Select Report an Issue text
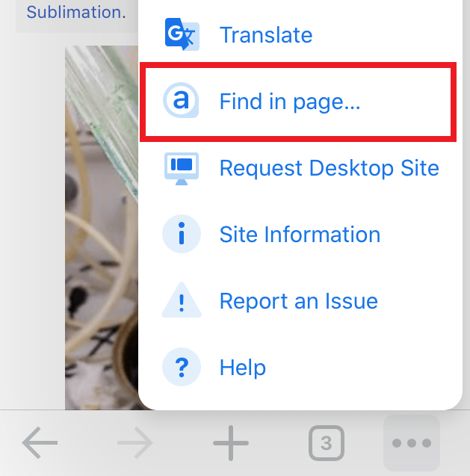This screenshot has width=470, height=476. tap(298, 301)
